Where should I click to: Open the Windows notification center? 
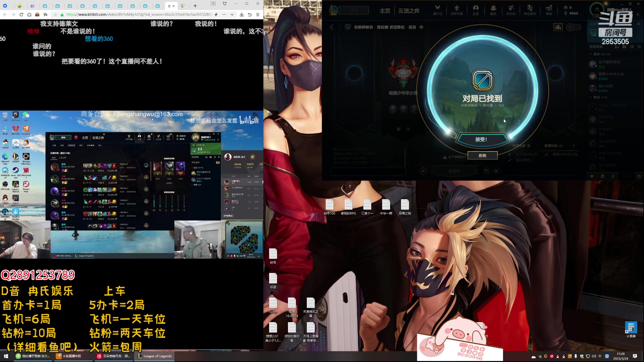[x=635, y=356]
